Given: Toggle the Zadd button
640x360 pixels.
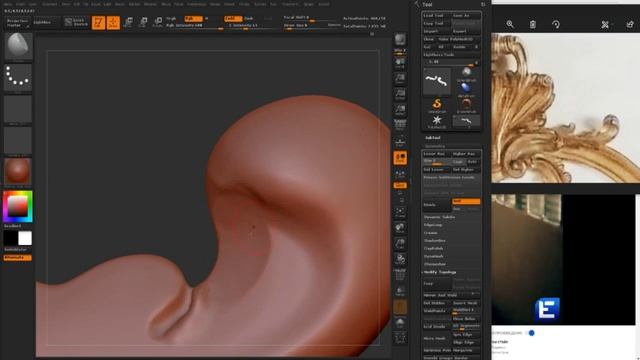Looking at the screenshot, I should point(233,19).
